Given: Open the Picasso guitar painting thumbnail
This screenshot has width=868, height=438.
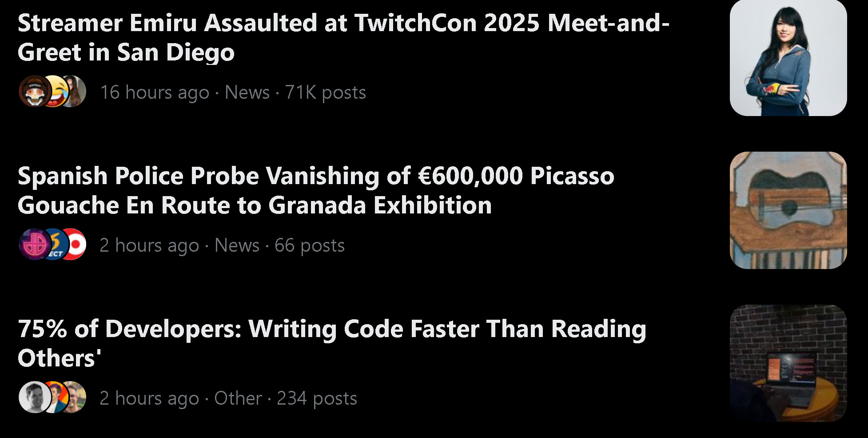Looking at the screenshot, I should [788, 210].
